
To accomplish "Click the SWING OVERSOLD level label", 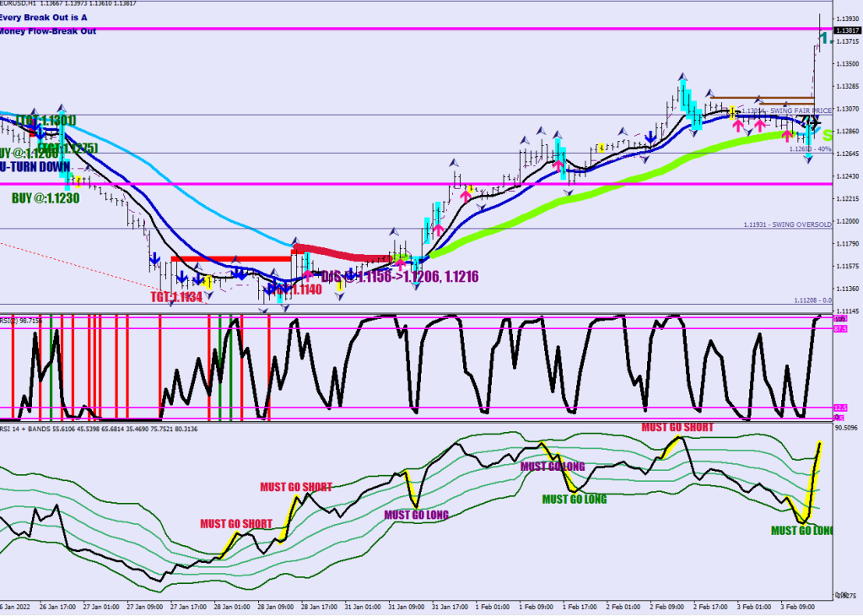I will pyautogui.click(x=787, y=224).
